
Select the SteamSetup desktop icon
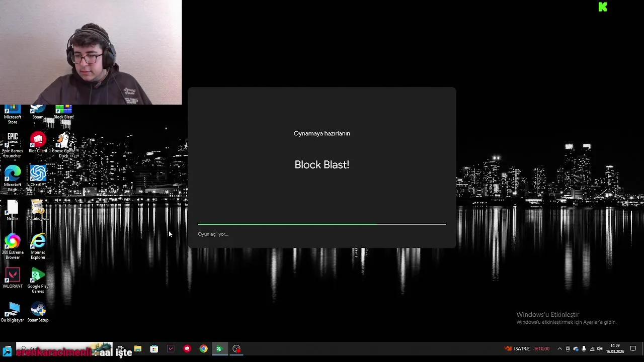tap(38, 312)
